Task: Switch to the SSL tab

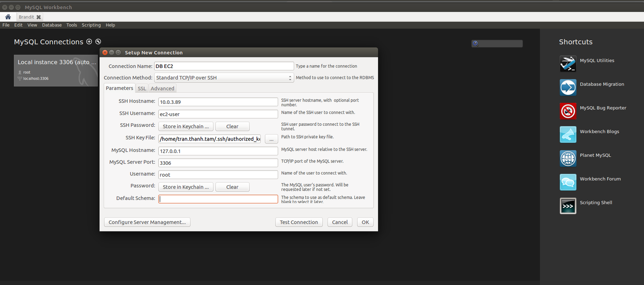Action: pos(142,89)
